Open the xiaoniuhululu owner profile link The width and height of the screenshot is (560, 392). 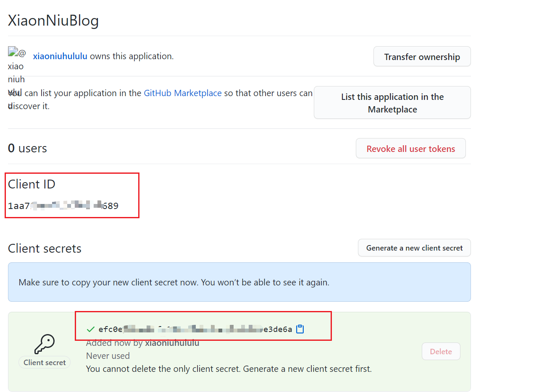pyautogui.click(x=60, y=56)
